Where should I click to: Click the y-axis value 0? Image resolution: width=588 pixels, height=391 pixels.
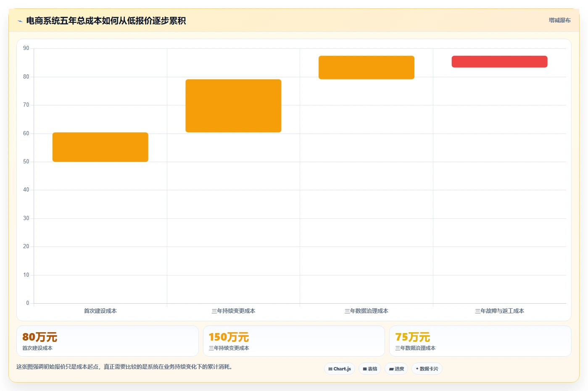click(x=28, y=303)
